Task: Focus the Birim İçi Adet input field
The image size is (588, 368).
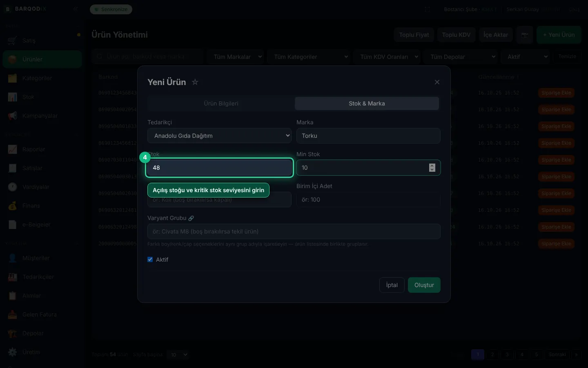Action: 368,200
